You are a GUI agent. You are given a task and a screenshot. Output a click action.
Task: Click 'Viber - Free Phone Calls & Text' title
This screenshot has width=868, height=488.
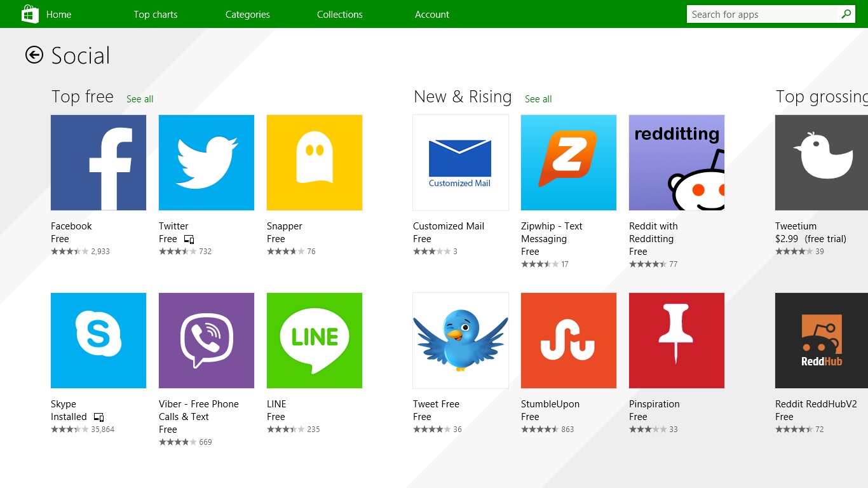pos(199,410)
